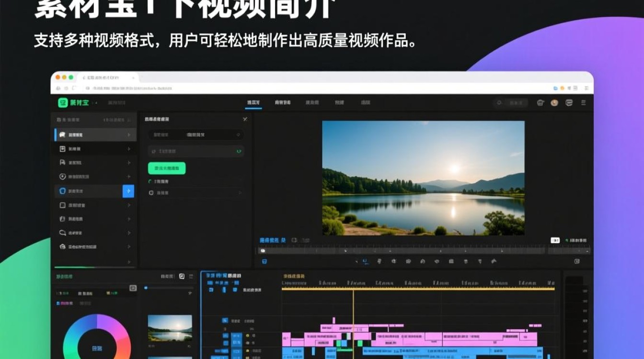The height and width of the screenshot is (359, 644).
Task: Close the middle panel with the X button
Action: [245, 119]
